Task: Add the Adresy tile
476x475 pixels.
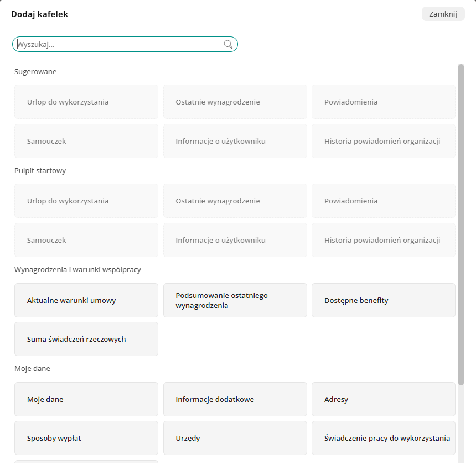Action: pyautogui.click(x=383, y=399)
